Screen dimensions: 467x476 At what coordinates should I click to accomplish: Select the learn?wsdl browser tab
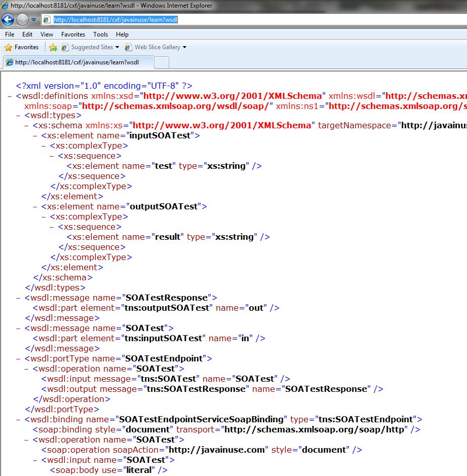[78, 62]
